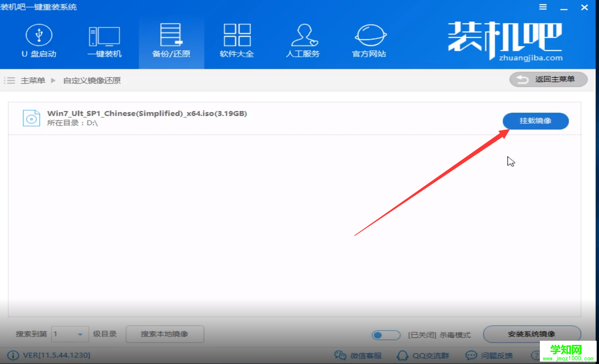Click the 搜索本地镜像 button
Image resolution: width=599 pixels, height=364 pixels.
coord(165,334)
